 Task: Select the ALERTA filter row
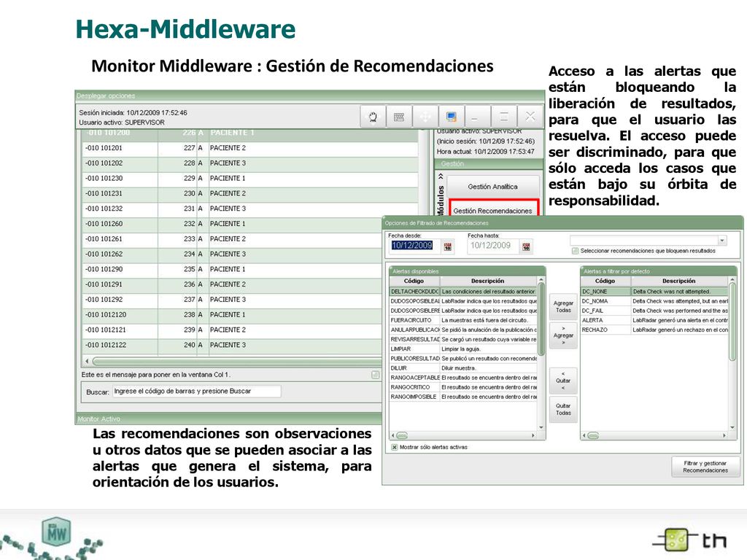coord(654,320)
